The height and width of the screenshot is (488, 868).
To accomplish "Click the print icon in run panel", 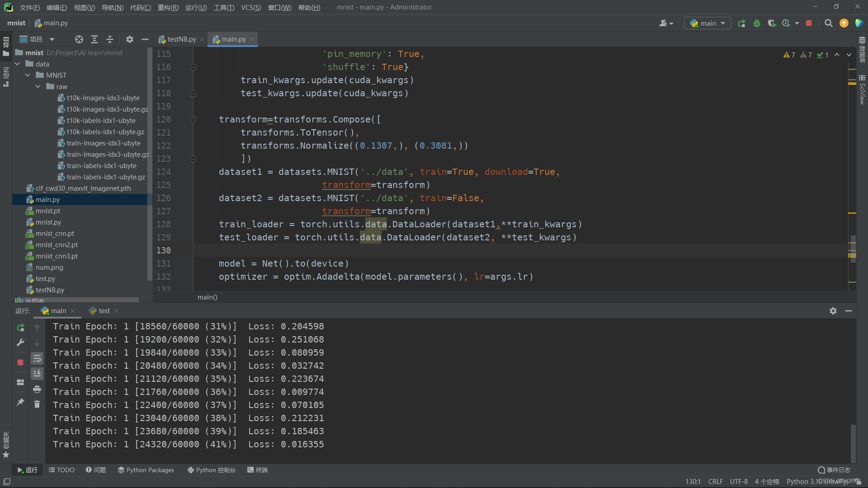I will click(37, 389).
